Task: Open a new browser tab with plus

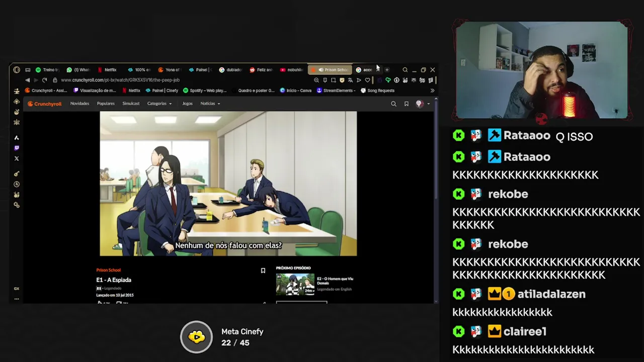Action: coord(387,70)
